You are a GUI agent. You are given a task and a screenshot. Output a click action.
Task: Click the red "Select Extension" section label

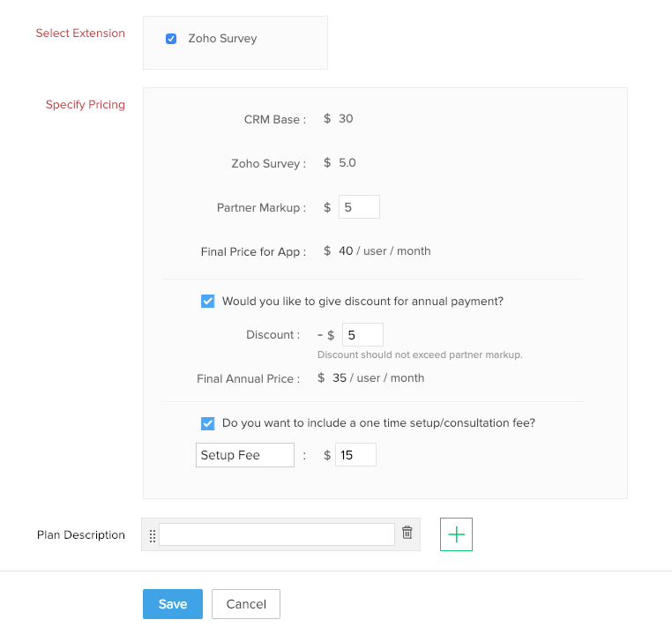tap(80, 34)
